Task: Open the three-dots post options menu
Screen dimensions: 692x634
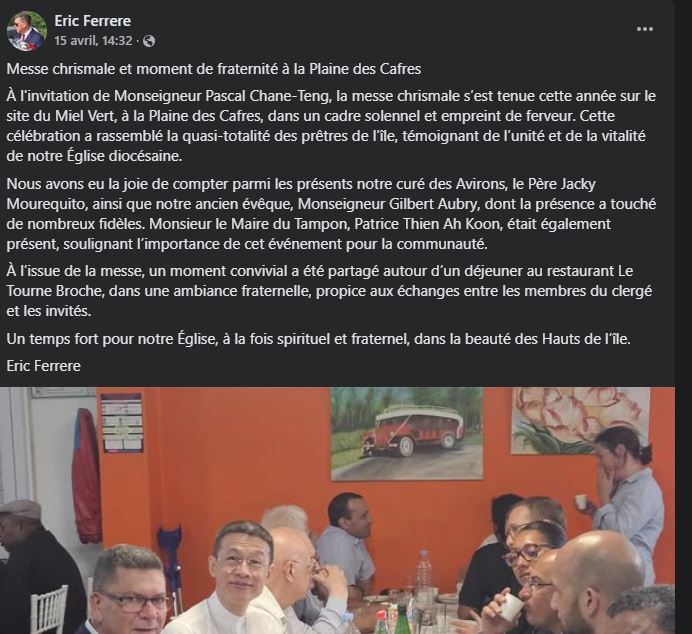Action: point(645,29)
